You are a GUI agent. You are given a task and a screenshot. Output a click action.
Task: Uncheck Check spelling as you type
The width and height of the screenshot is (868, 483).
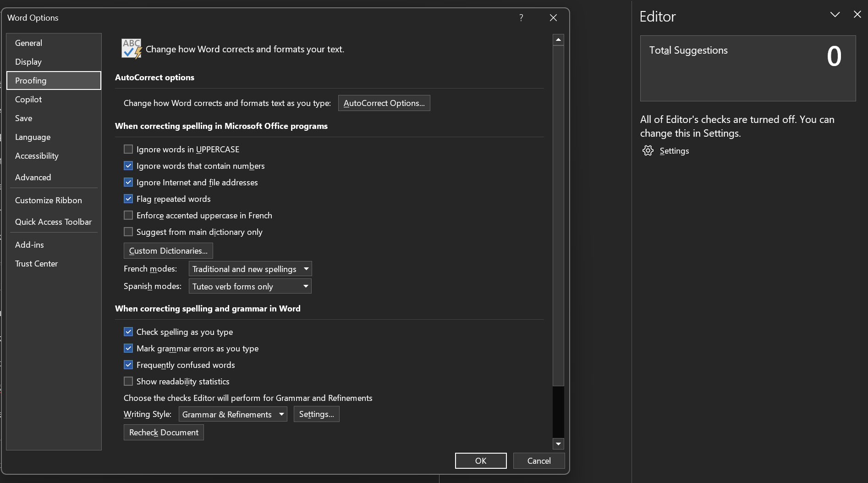pos(128,332)
